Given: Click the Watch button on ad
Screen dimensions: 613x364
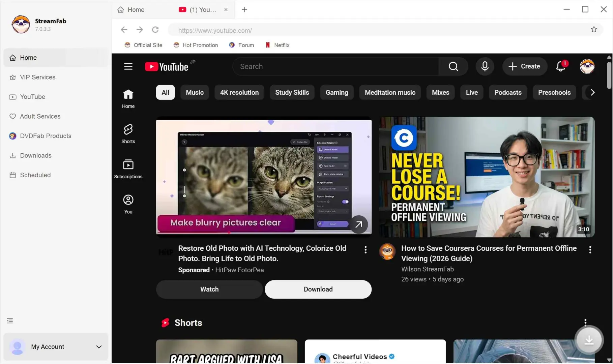Looking at the screenshot, I should coord(209,289).
